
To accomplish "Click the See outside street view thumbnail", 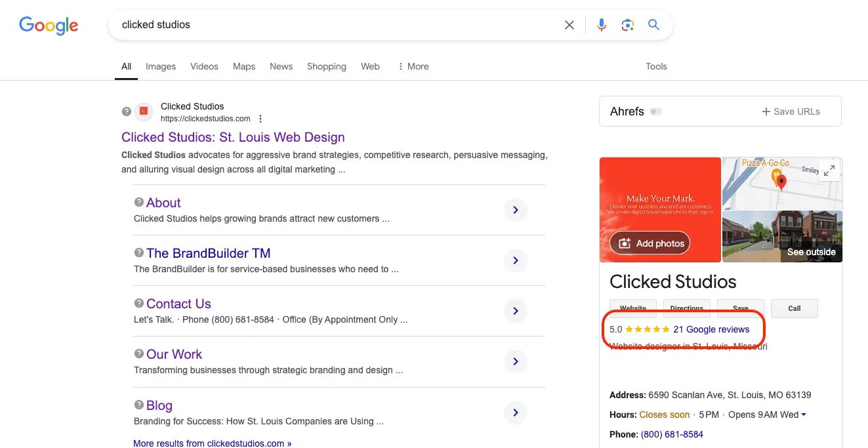I will [782, 236].
